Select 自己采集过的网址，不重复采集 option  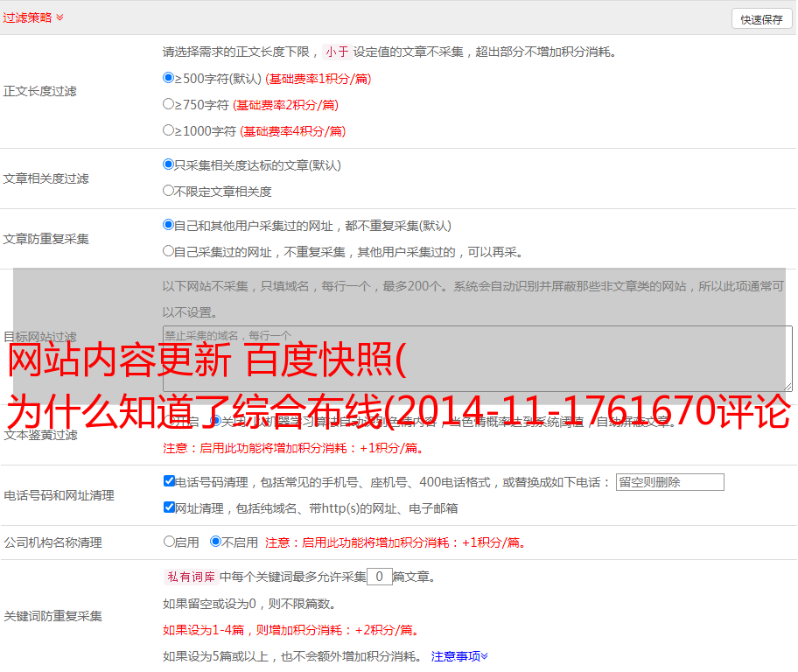pyautogui.click(x=168, y=251)
